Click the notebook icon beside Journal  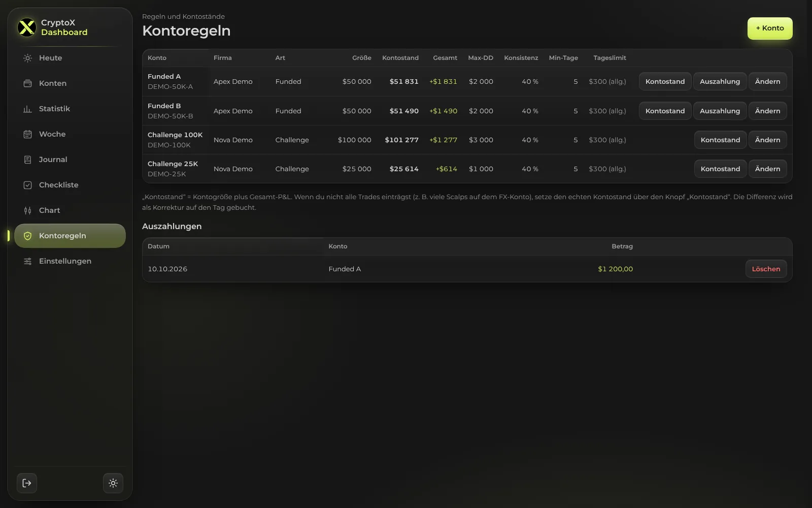coord(28,160)
